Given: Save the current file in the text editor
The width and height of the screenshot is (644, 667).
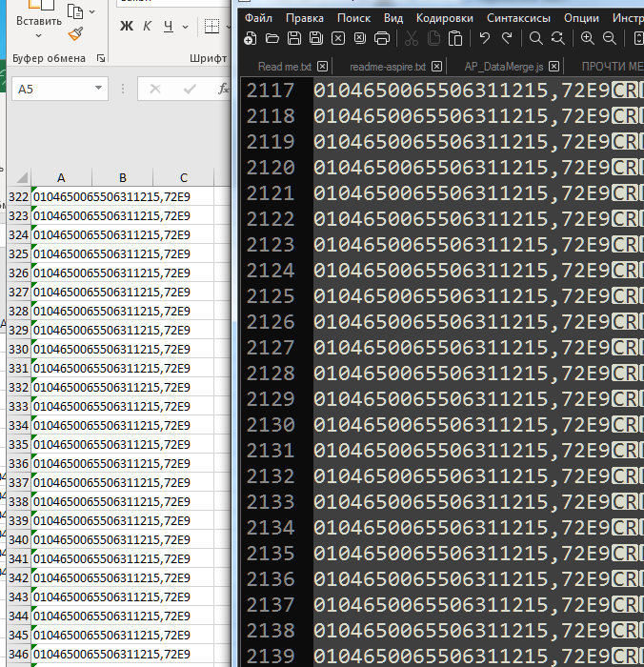Looking at the screenshot, I should tap(294, 39).
